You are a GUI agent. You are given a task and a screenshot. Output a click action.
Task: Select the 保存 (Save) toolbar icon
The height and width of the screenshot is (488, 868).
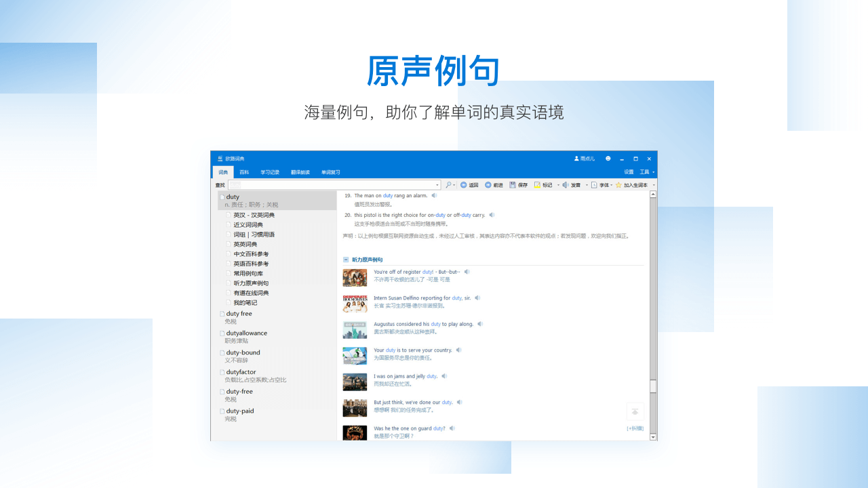point(513,184)
